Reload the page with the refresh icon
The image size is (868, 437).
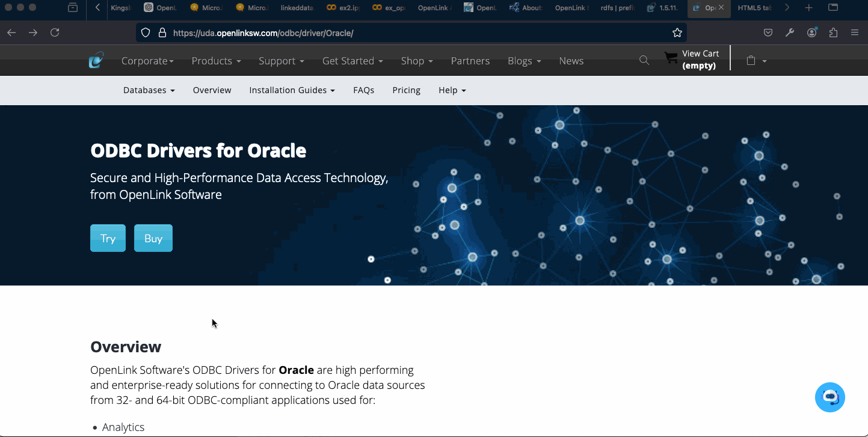click(55, 32)
